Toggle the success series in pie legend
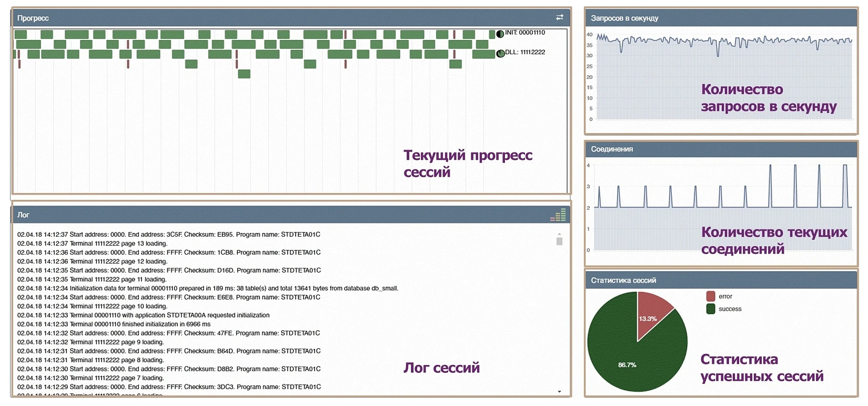This screenshot has width=868, height=406. [x=730, y=309]
